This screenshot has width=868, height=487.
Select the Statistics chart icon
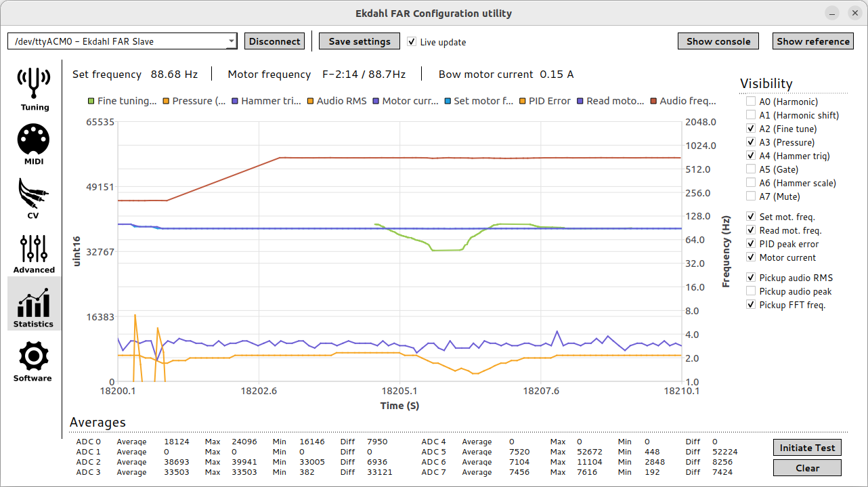33,305
